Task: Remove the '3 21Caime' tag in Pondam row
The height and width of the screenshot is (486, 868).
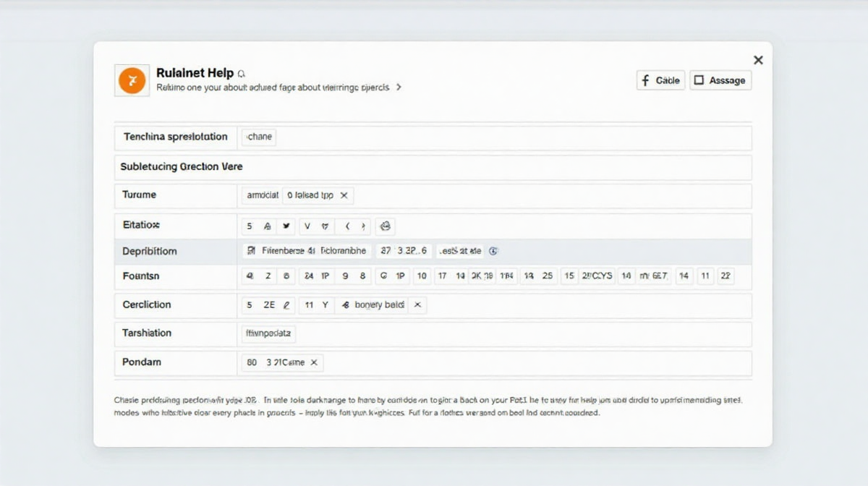Action: 314,363
